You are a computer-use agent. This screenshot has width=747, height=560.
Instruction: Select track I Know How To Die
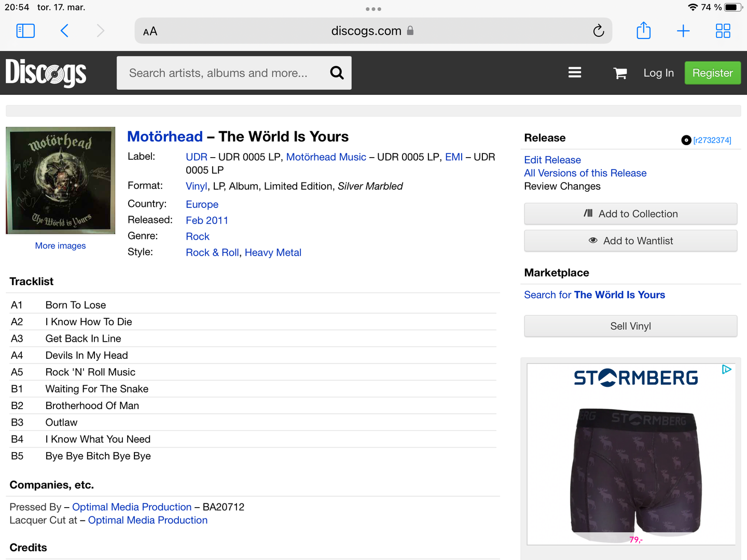tap(89, 322)
